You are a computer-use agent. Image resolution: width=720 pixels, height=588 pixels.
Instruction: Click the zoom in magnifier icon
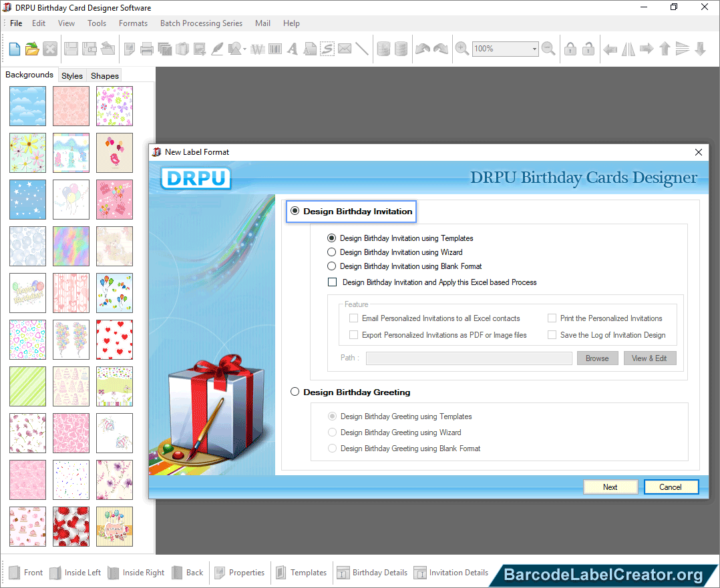pos(462,49)
